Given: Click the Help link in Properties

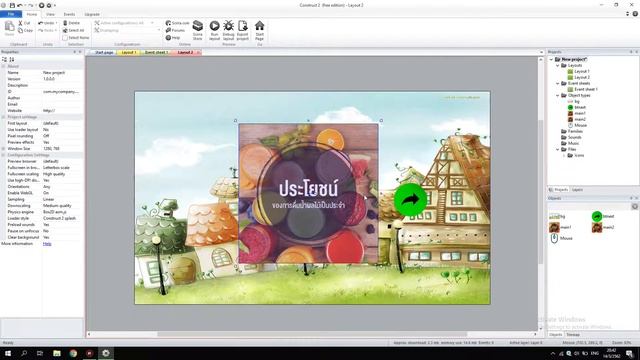Looking at the screenshot, I should coord(47,244).
